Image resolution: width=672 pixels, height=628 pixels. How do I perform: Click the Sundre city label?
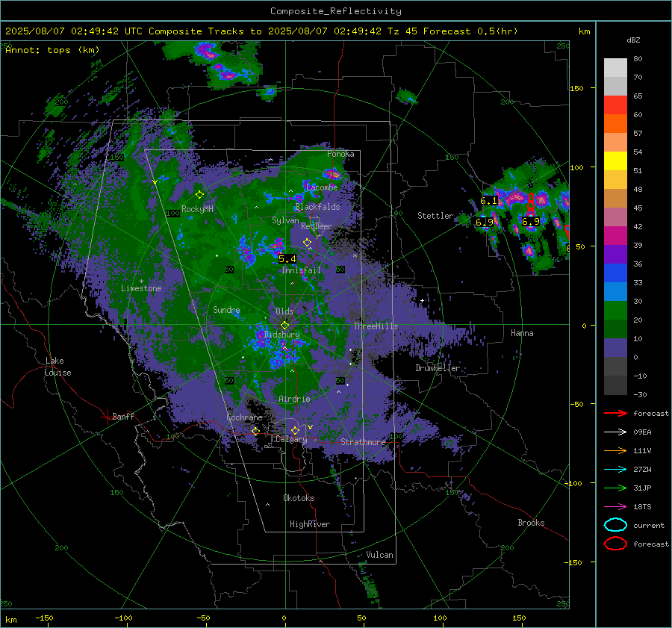226,309
